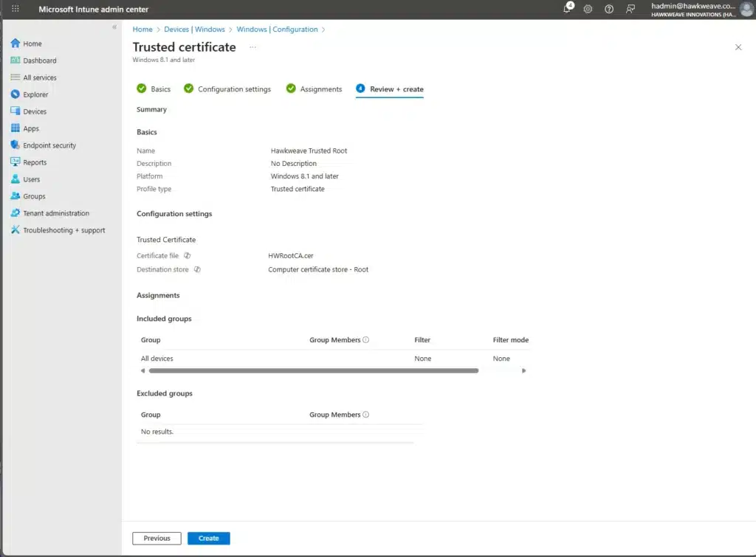
Task: Switch to the Configuration settings step
Action: pos(234,89)
